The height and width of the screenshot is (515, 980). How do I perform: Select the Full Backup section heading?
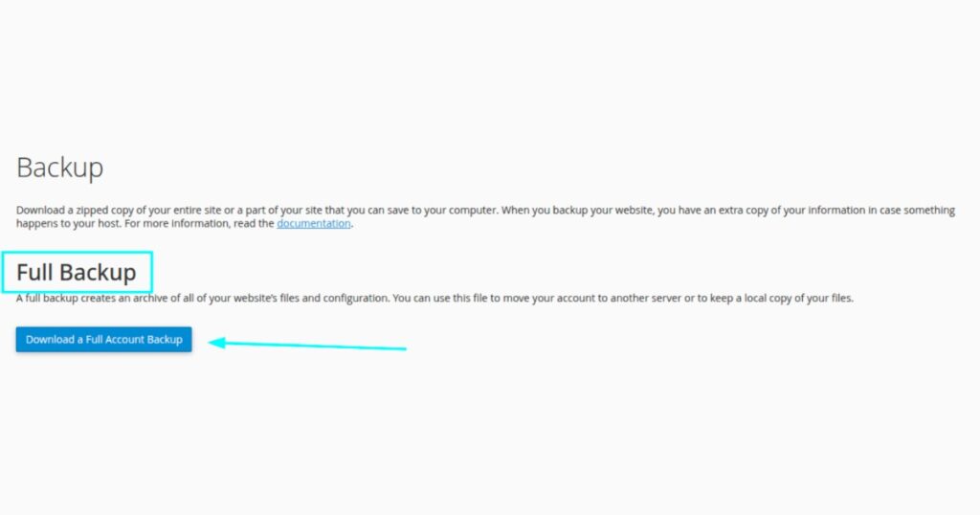tap(77, 273)
